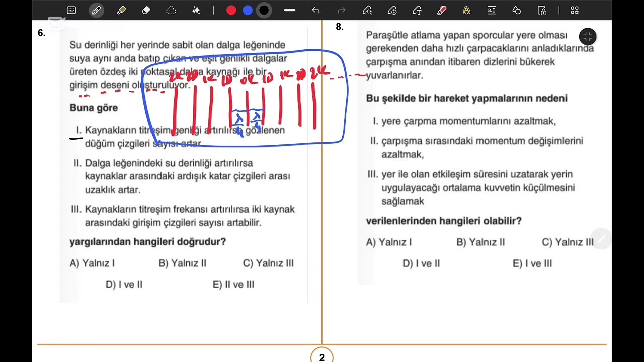Viewport: 644px width, 362px height.
Task: Select the timed pen tool
Action: (x=392, y=10)
